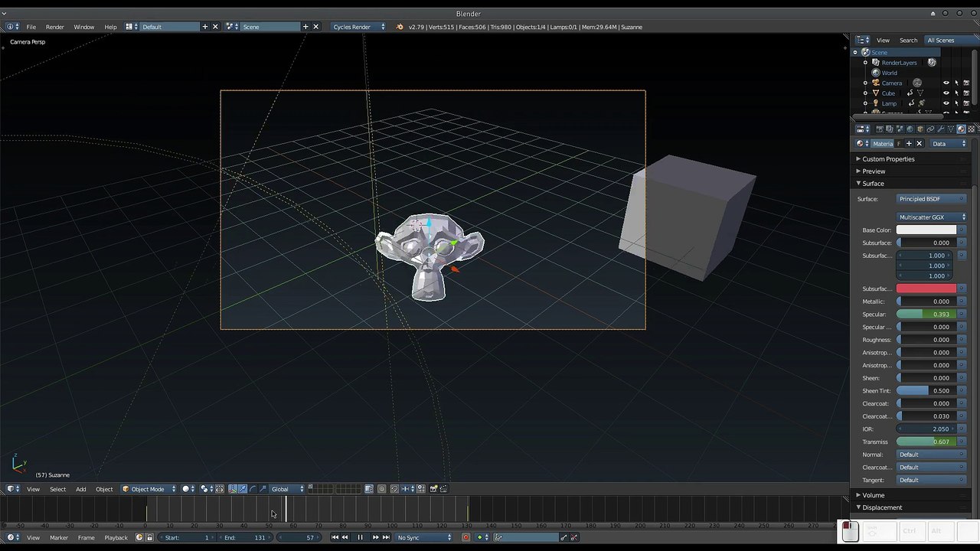This screenshot has height=551, width=980.
Task: Open the Window menu
Action: tap(84, 27)
